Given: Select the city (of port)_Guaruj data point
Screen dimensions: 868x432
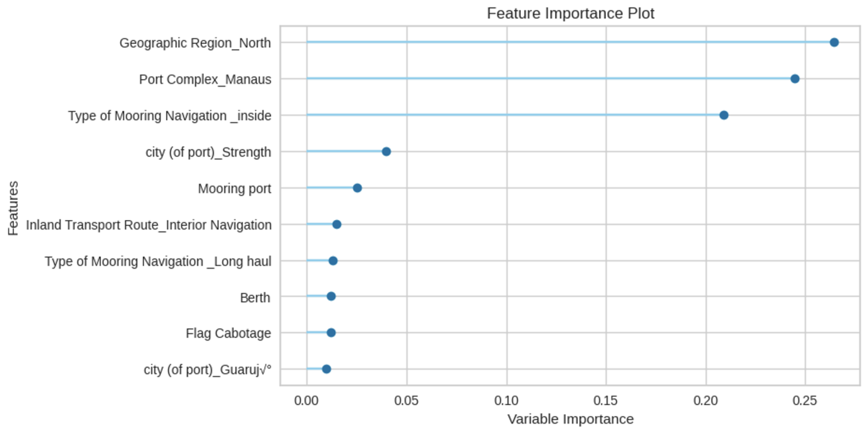Looking at the screenshot, I should click(x=326, y=369).
